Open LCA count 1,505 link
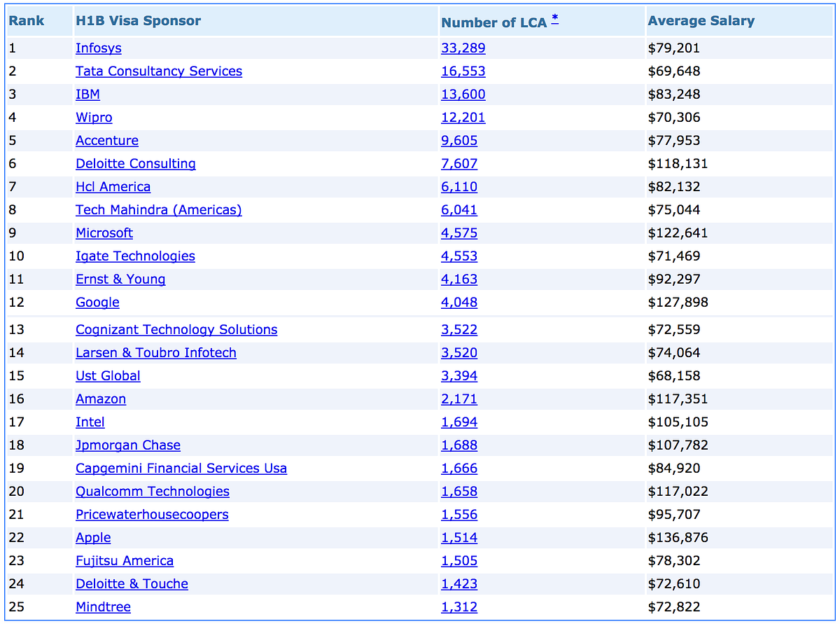Viewport: 840px width, 624px height. click(459, 561)
